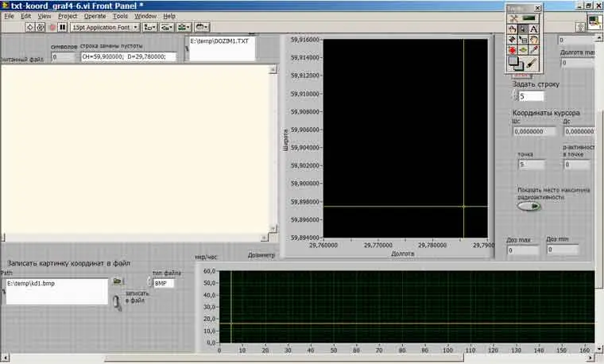Image resolution: width=604 pixels, height=364 pixels.
Task: Expand the Align Objects dropdown
Action: tap(149, 27)
